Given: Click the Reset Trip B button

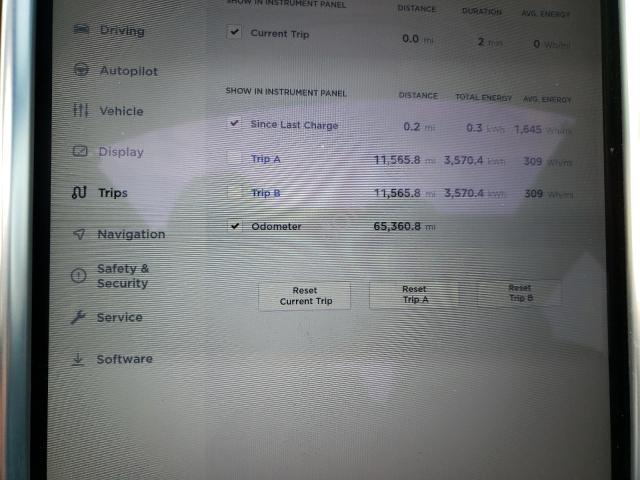Looking at the screenshot, I should pyautogui.click(x=520, y=293).
